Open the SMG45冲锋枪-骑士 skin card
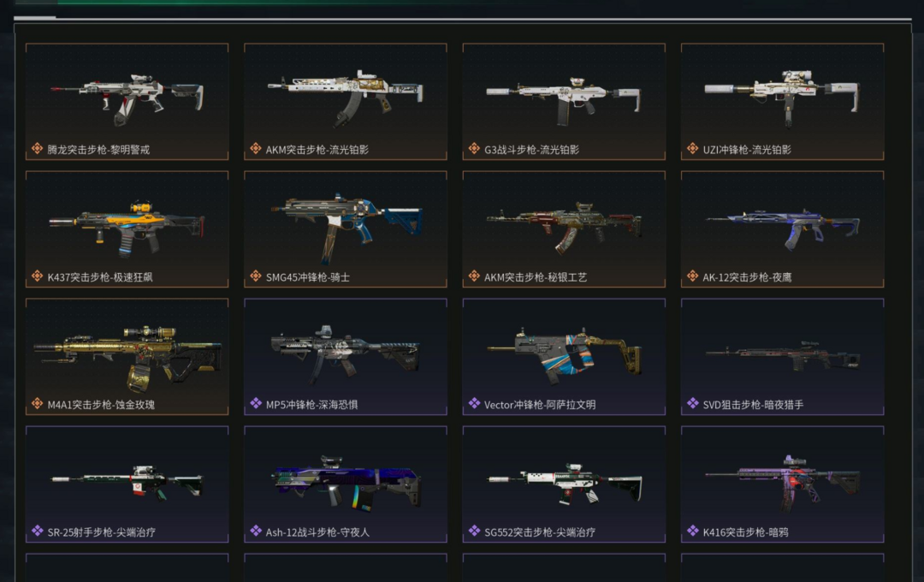The width and height of the screenshot is (924, 582). (x=346, y=229)
